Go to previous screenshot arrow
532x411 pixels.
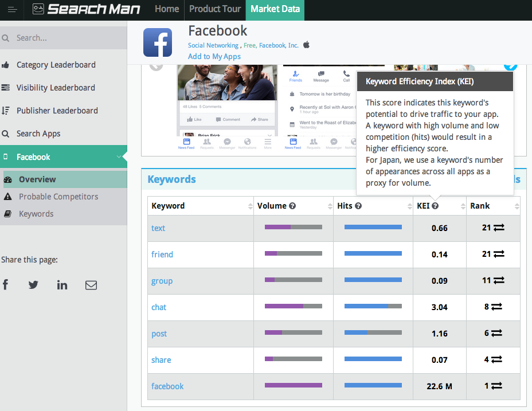157,66
